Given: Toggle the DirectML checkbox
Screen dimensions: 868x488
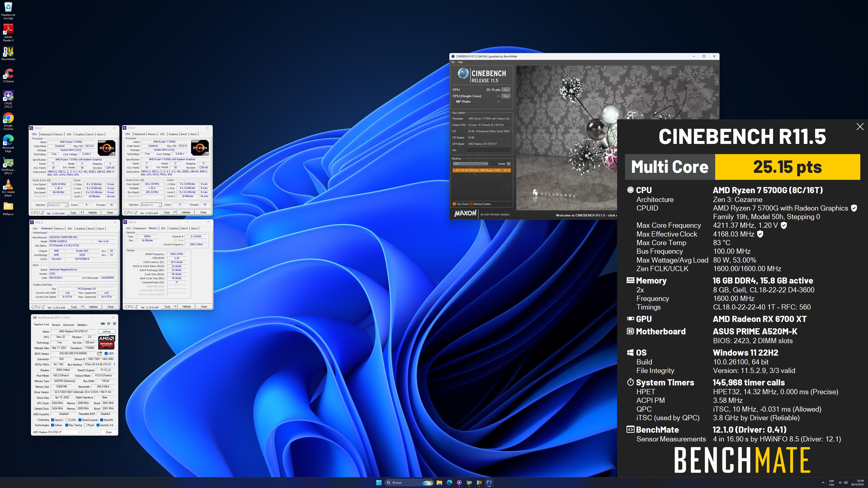Looking at the screenshot, I should (101, 420).
